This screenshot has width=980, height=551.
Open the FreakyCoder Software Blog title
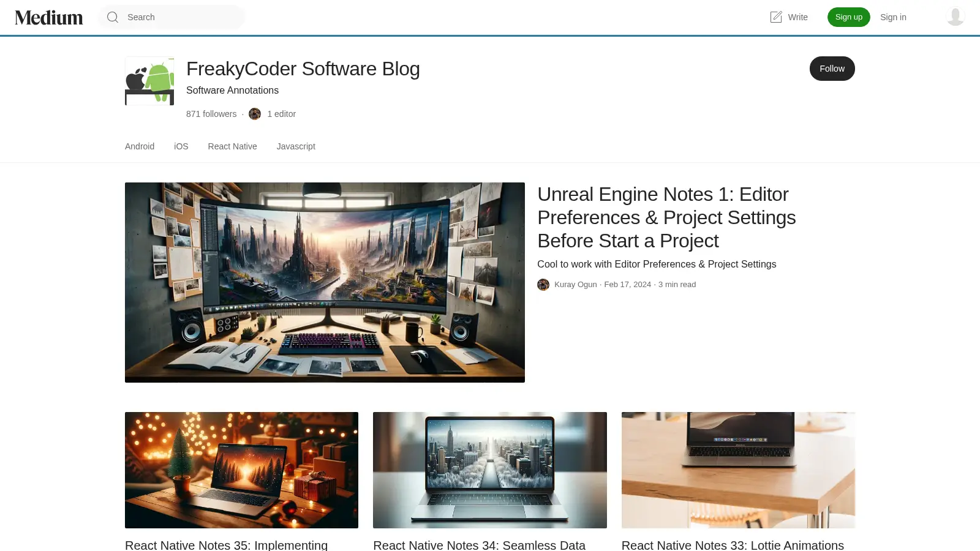click(303, 69)
